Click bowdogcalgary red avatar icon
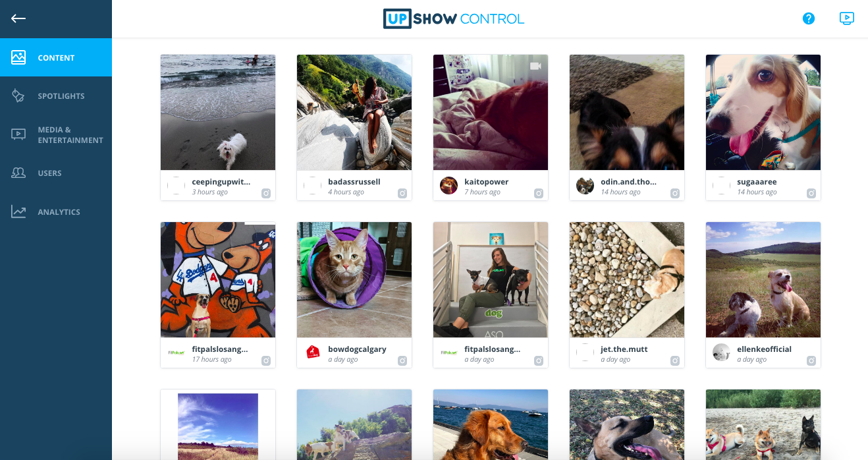Image resolution: width=868 pixels, height=460 pixels. coord(313,353)
